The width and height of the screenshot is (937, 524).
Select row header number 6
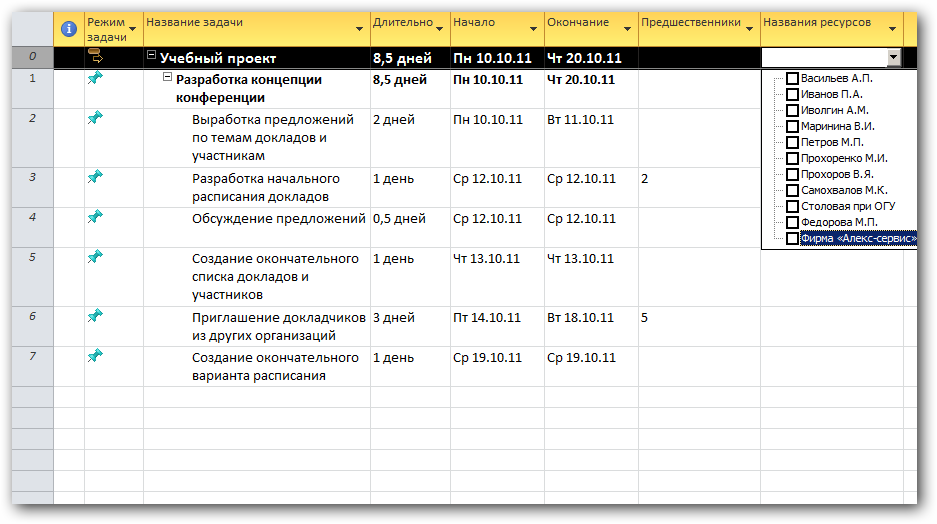32,326
